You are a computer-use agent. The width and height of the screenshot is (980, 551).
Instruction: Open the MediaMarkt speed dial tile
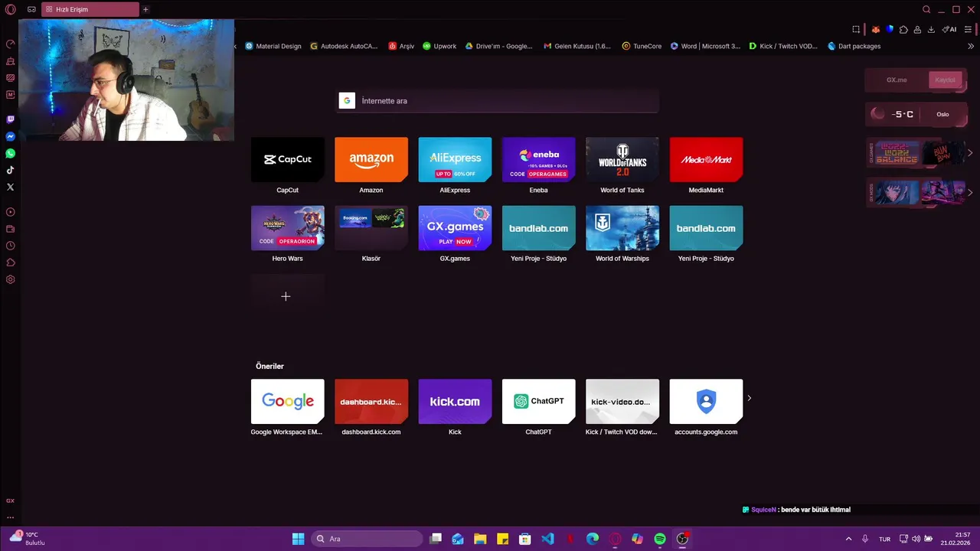click(x=706, y=159)
